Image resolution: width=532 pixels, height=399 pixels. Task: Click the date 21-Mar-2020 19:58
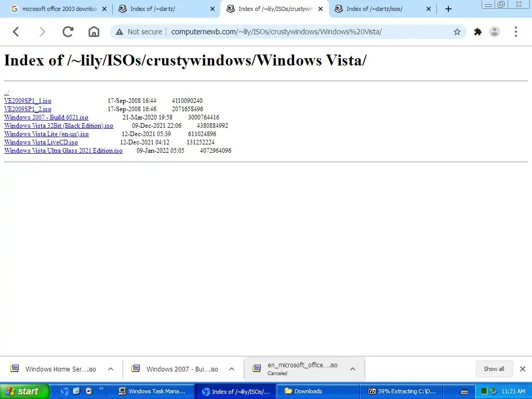point(147,117)
